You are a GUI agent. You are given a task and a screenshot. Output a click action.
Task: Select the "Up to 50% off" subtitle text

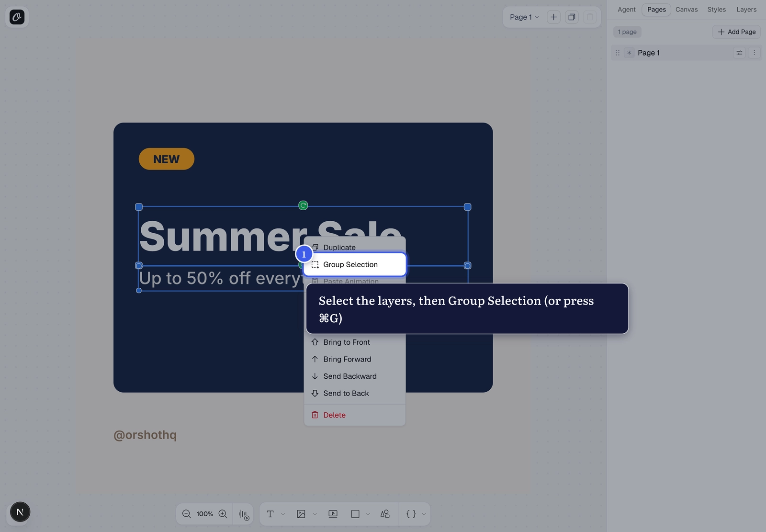[221, 278]
